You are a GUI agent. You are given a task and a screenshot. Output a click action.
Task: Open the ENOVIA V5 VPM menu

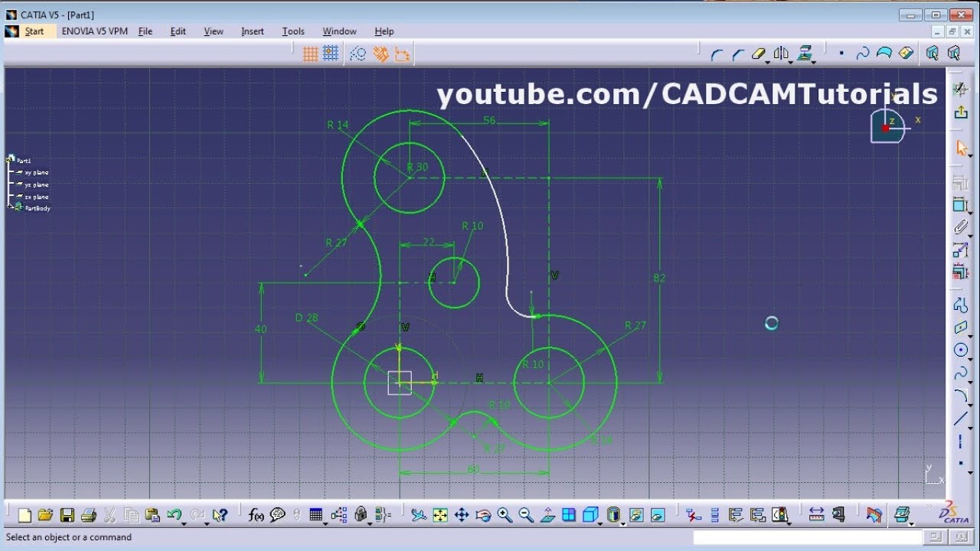click(95, 31)
